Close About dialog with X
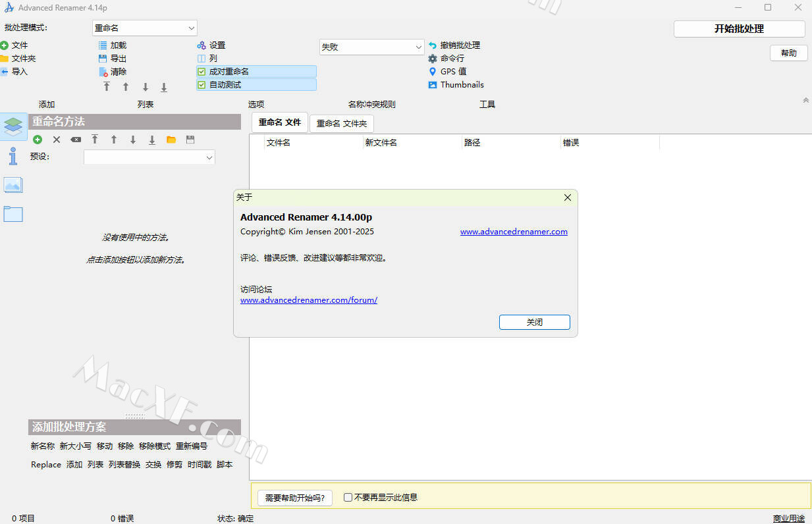The width and height of the screenshot is (812, 524). pos(568,197)
